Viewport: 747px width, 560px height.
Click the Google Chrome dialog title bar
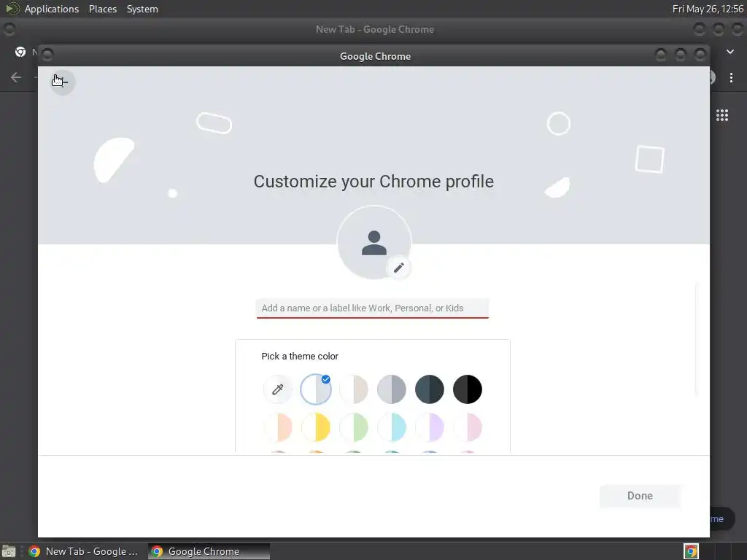tap(375, 56)
